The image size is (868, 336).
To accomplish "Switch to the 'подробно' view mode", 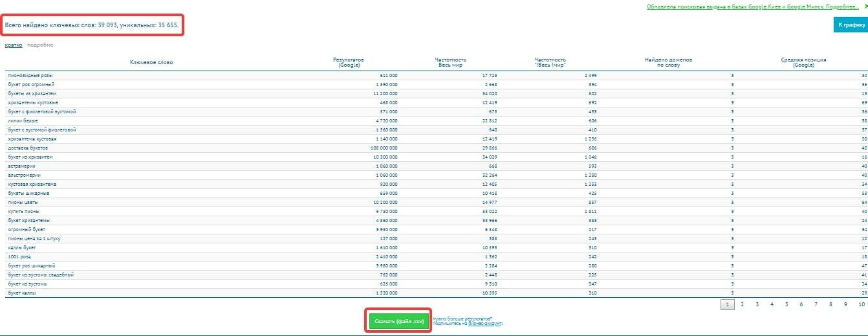I will click(40, 45).
